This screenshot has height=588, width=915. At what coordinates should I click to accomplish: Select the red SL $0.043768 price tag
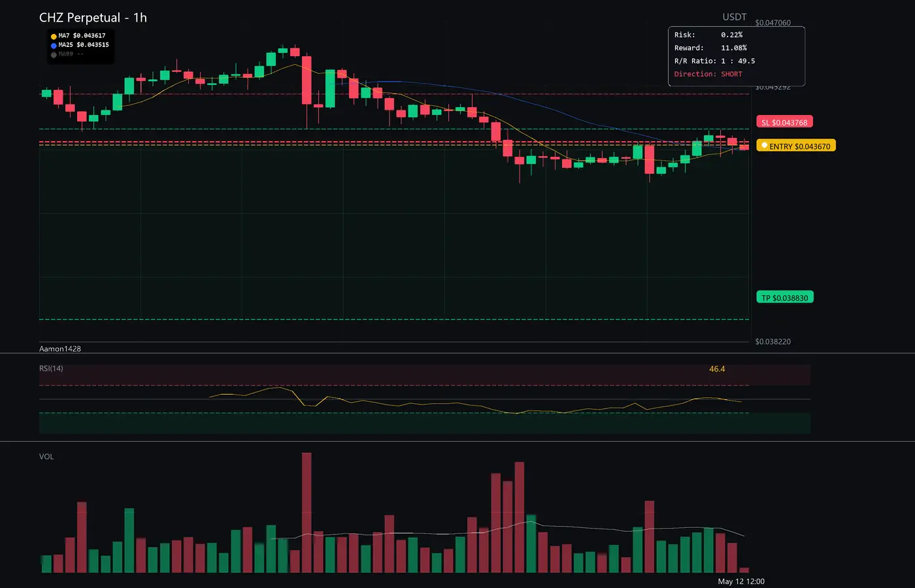(x=784, y=122)
